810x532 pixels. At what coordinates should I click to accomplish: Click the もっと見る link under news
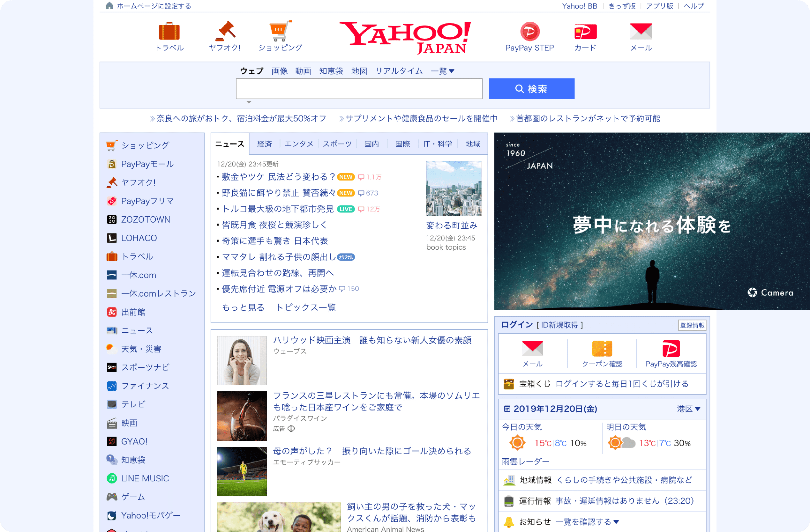coord(243,307)
